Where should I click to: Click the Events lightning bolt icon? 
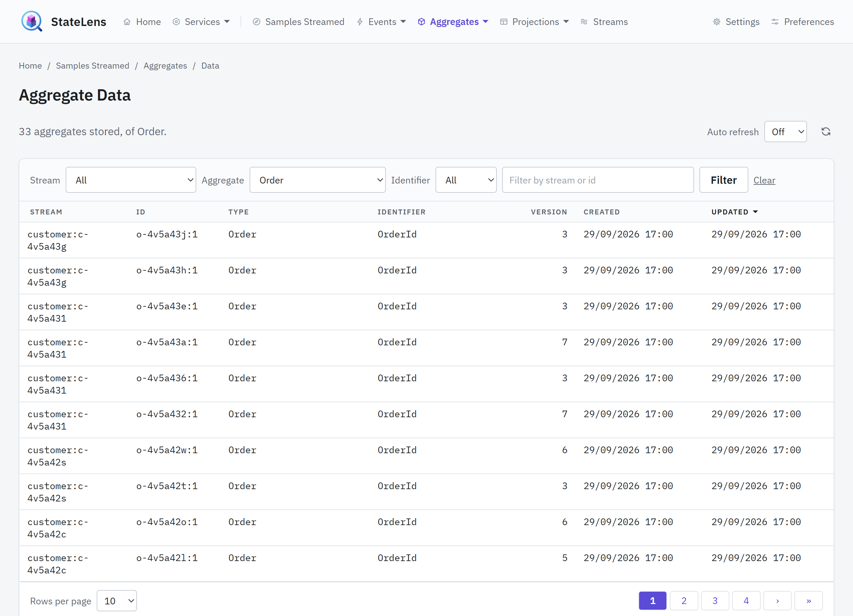[x=360, y=22]
